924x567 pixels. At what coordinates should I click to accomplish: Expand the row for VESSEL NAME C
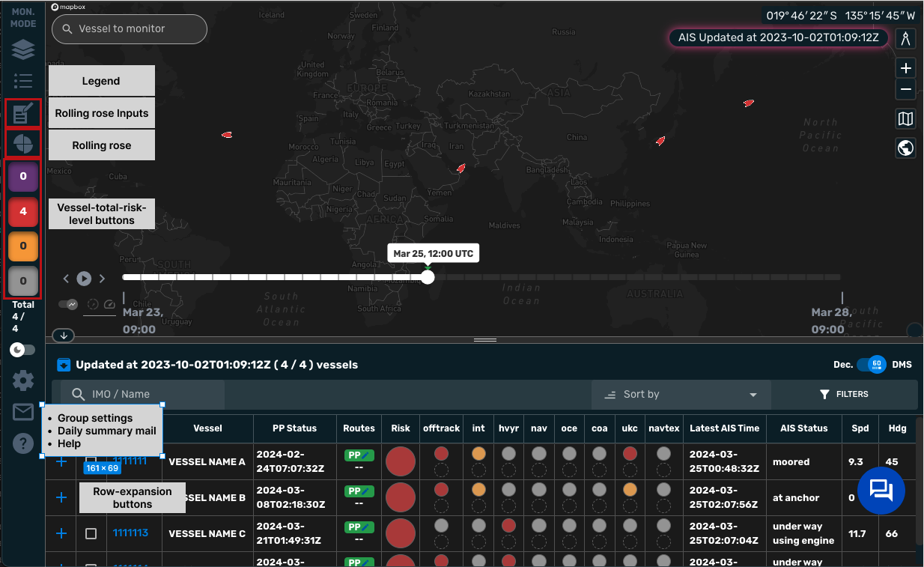pyautogui.click(x=61, y=533)
